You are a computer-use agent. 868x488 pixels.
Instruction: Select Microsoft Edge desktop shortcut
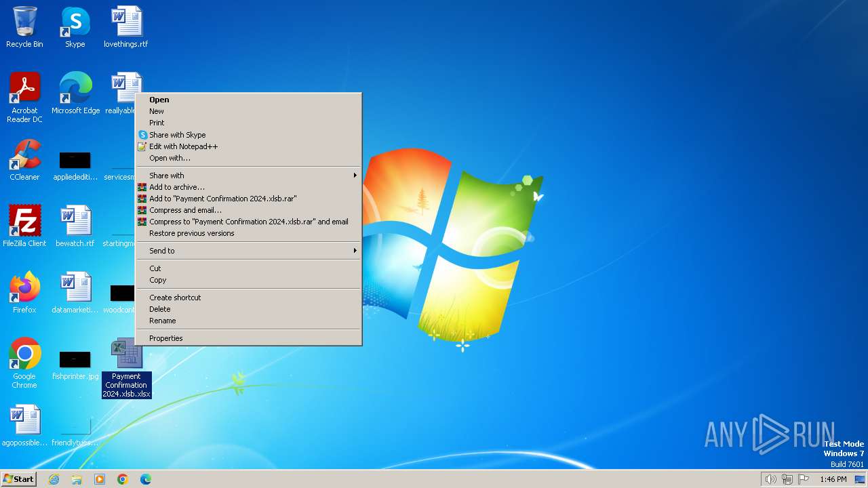[75, 94]
